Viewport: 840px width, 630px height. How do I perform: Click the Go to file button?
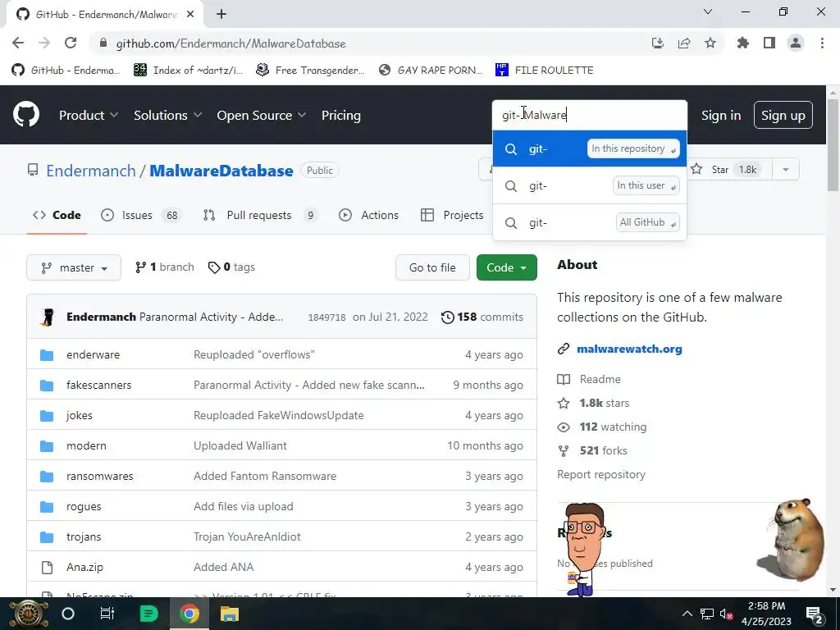(432, 267)
